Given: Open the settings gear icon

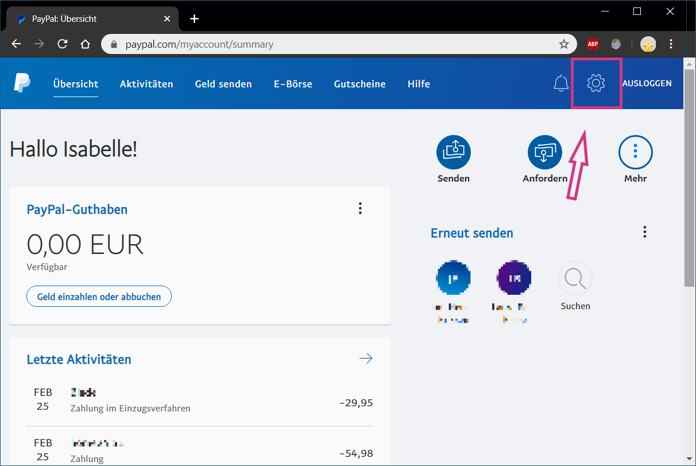Looking at the screenshot, I should pos(596,83).
